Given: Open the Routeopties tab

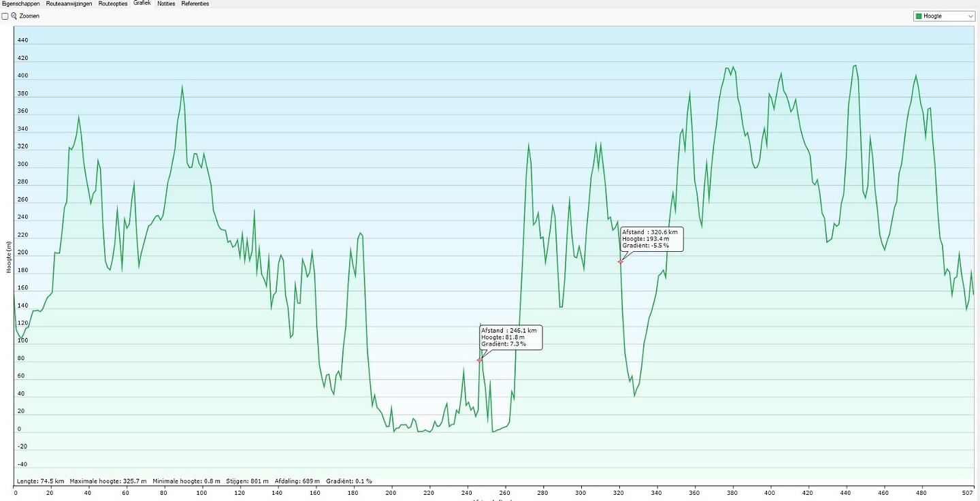Looking at the screenshot, I should 113,3.
